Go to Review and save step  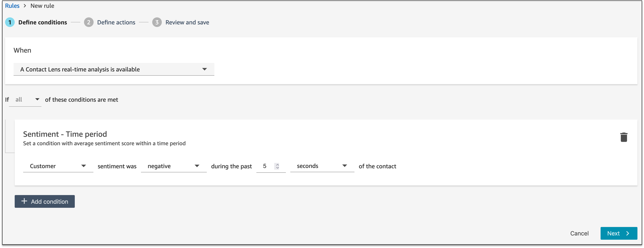[187, 22]
